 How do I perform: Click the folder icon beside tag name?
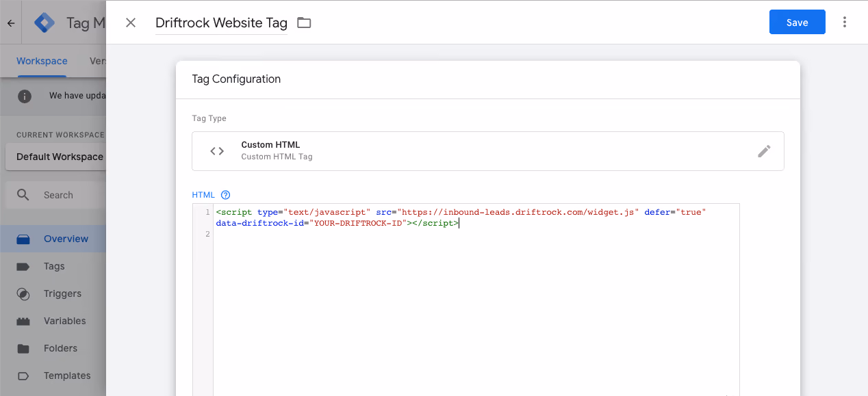304,23
